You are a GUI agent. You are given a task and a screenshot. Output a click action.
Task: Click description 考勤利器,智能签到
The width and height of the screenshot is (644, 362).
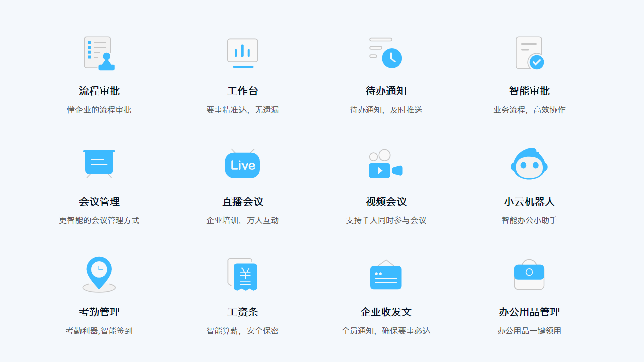pos(99,331)
